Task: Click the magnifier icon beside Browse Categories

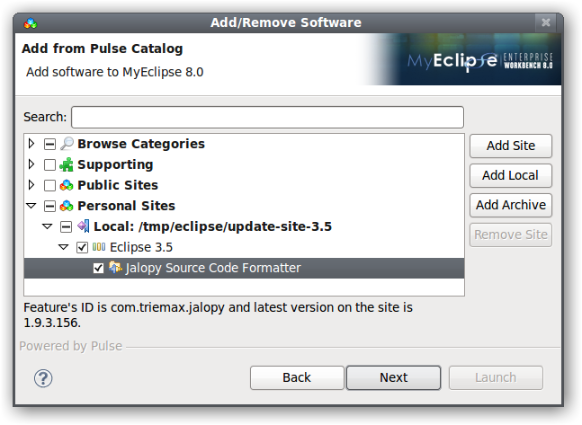Action: [x=67, y=144]
